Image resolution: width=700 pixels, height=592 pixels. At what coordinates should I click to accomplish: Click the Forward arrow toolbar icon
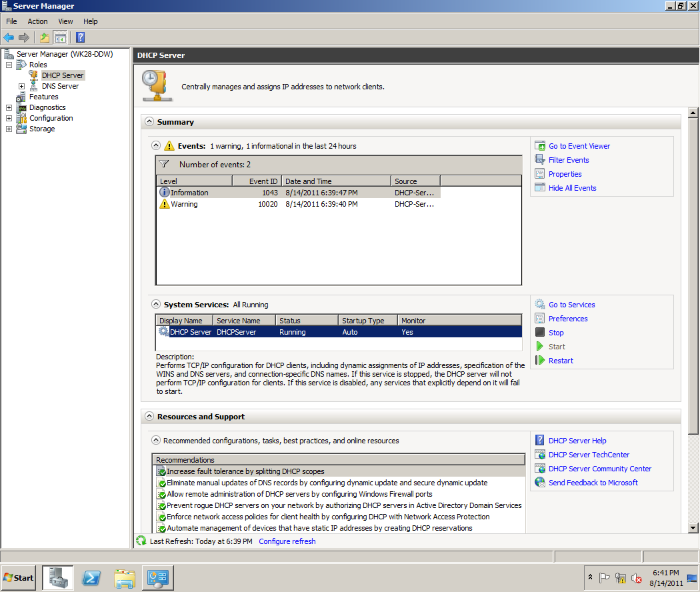24,37
